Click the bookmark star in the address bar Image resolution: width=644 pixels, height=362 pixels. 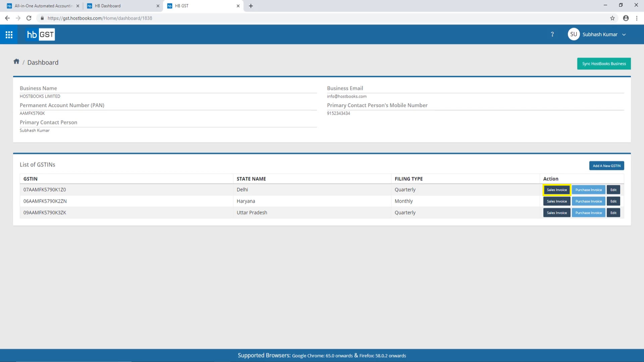pyautogui.click(x=612, y=18)
